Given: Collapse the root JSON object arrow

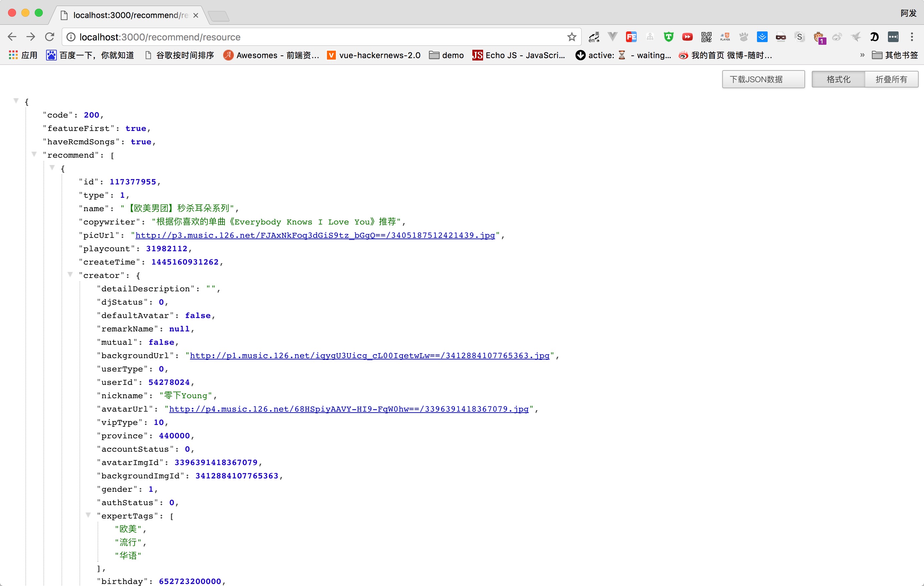Looking at the screenshot, I should tap(16, 101).
